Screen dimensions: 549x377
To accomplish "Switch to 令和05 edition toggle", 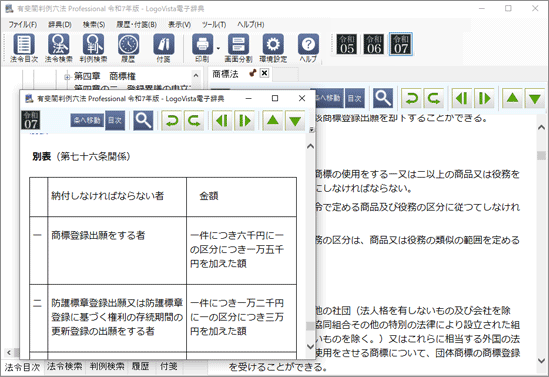I will click(x=347, y=44).
